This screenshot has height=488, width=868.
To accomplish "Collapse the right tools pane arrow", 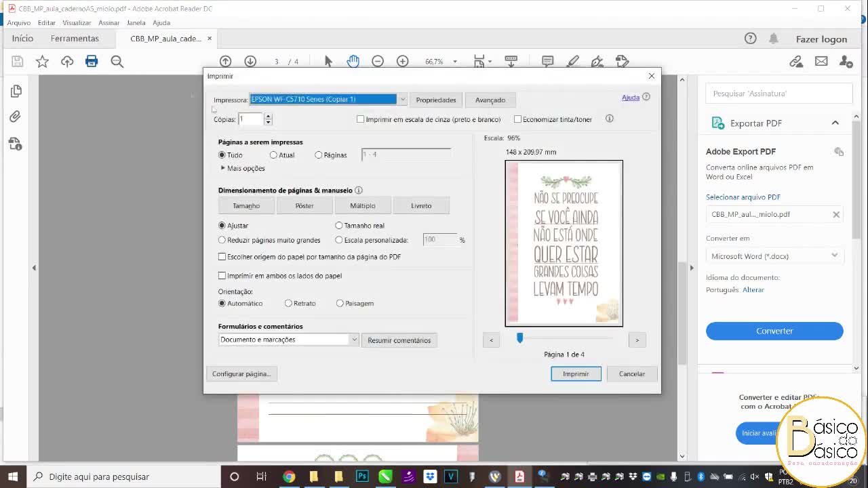I will point(692,268).
